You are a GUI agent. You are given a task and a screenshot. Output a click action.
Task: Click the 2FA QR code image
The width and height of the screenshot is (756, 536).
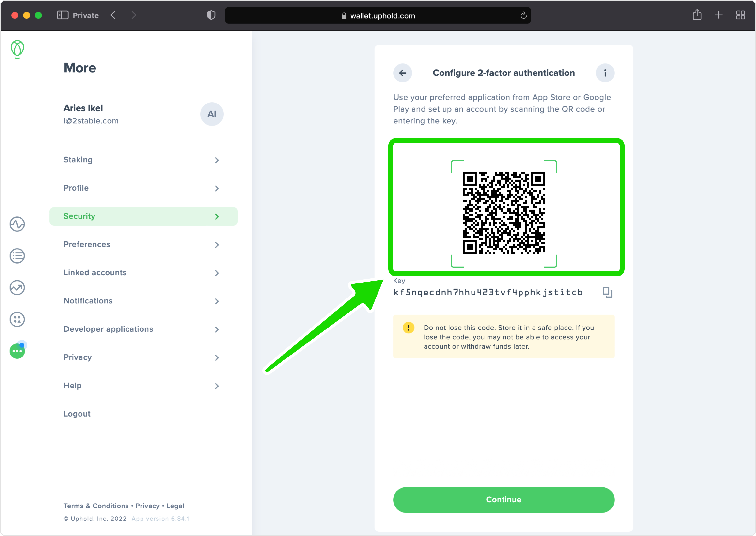[x=504, y=213]
